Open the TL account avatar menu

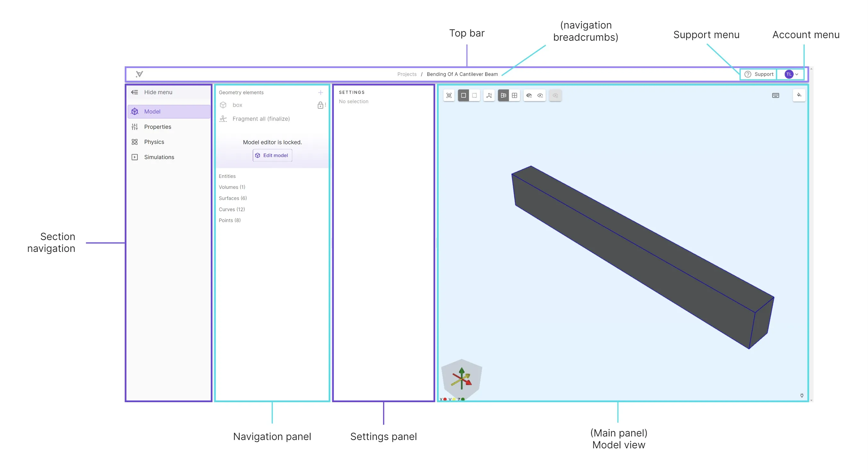[789, 74]
